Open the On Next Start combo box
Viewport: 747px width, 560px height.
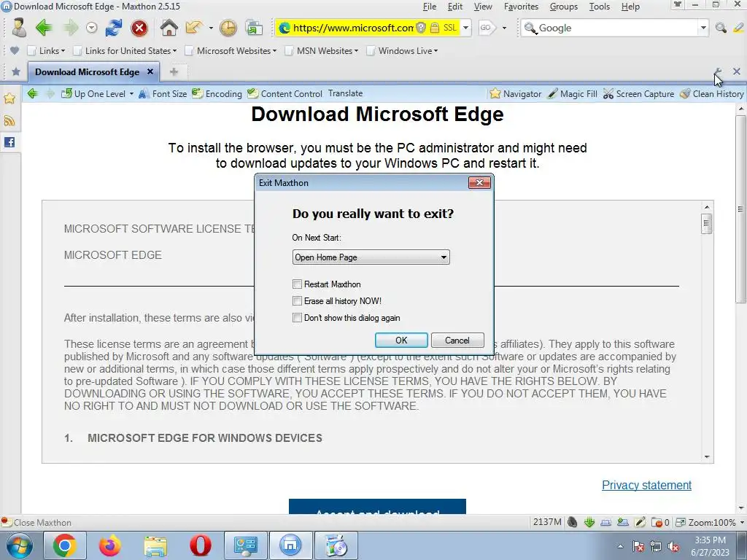click(371, 257)
